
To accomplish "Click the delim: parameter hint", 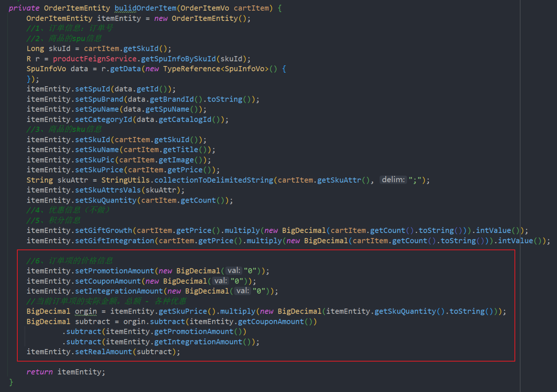I will (x=393, y=179).
